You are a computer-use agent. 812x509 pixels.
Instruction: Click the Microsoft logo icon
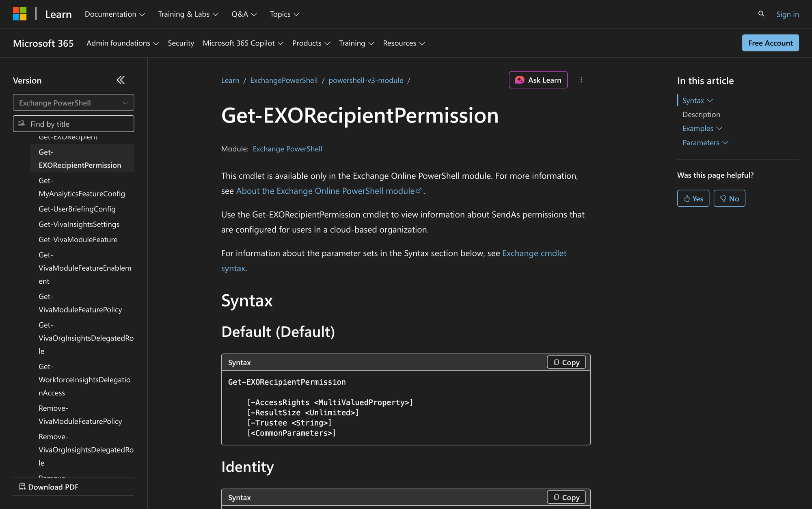pyautogui.click(x=19, y=13)
